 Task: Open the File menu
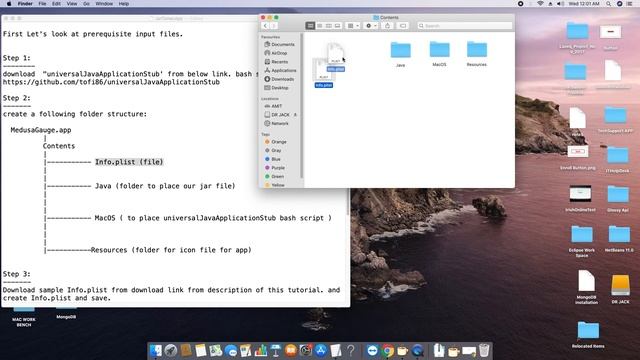[x=42, y=4]
